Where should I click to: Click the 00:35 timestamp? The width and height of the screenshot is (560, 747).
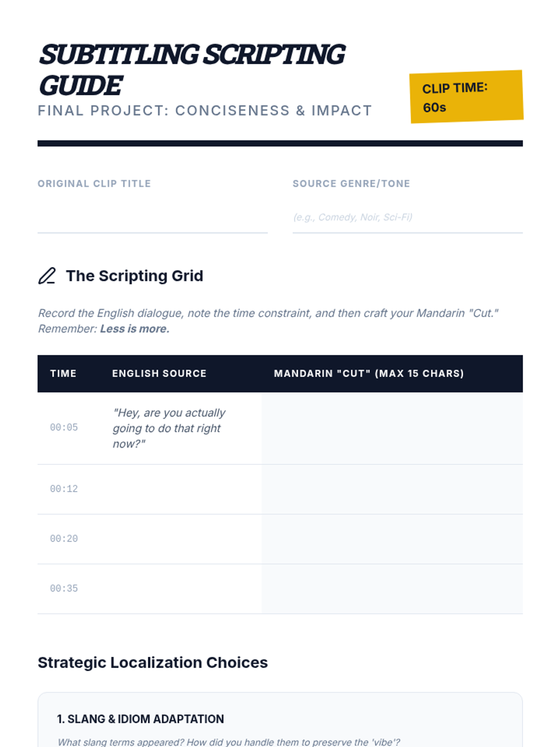pyautogui.click(x=64, y=589)
